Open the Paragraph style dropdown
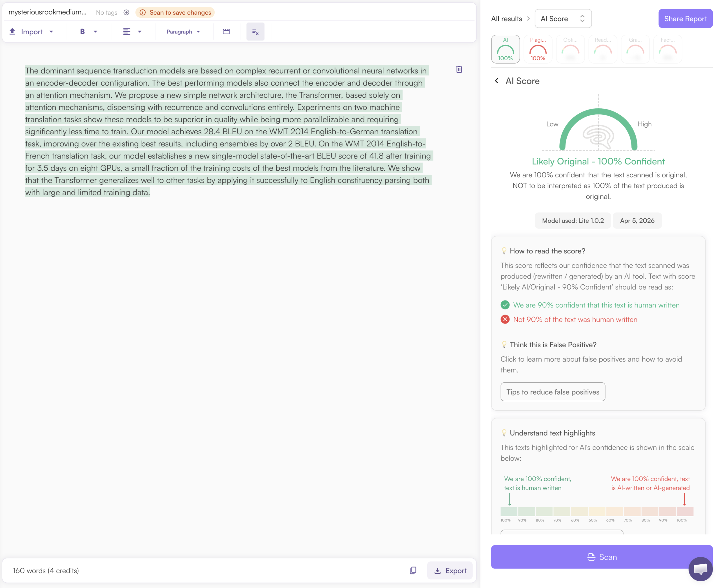The height and width of the screenshot is (588, 721). (x=183, y=32)
